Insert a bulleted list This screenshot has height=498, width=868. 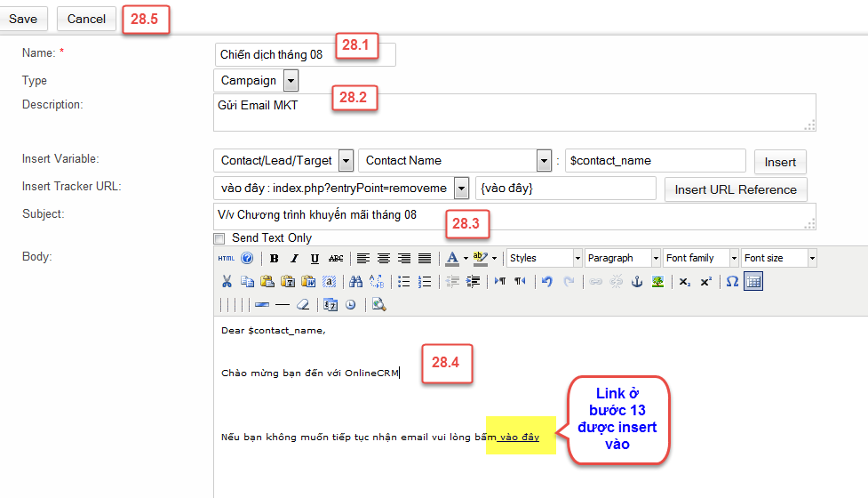[x=404, y=281]
